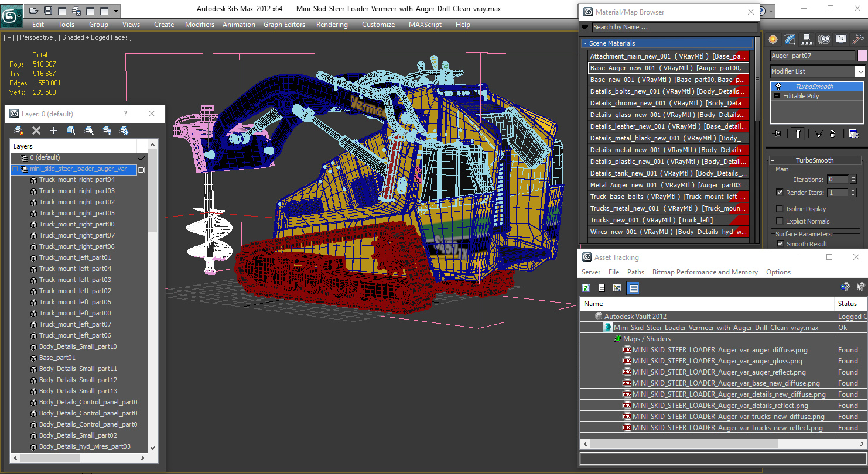
Task: Open the Utilities hammer panel tab
Action: tap(858, 39)
